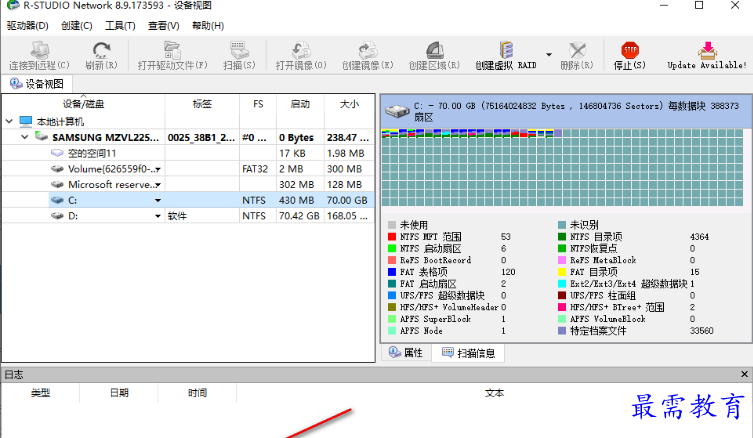
Task: Click the red NTFS MFT 范围 swatch
Action: click(392, 237)
